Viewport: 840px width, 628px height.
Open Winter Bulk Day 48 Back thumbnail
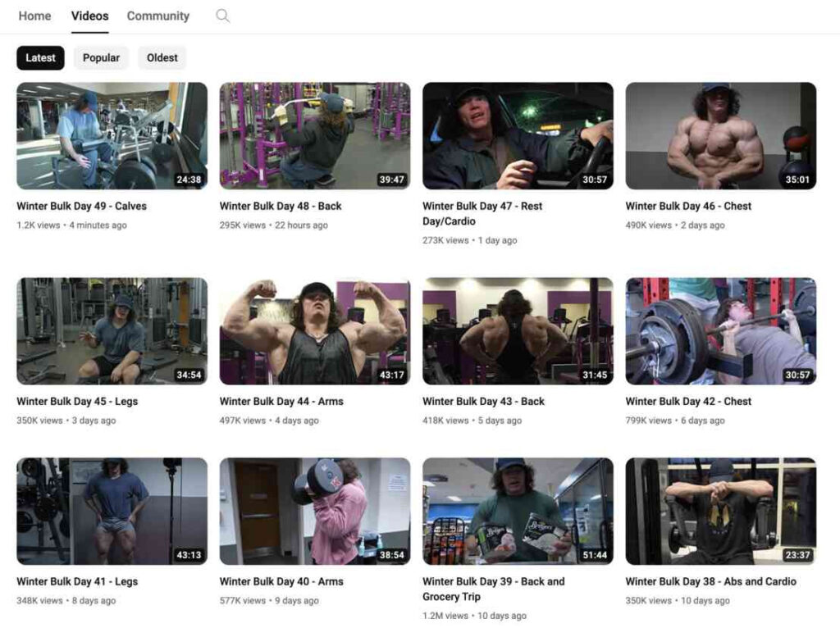[x=315, y=136]
